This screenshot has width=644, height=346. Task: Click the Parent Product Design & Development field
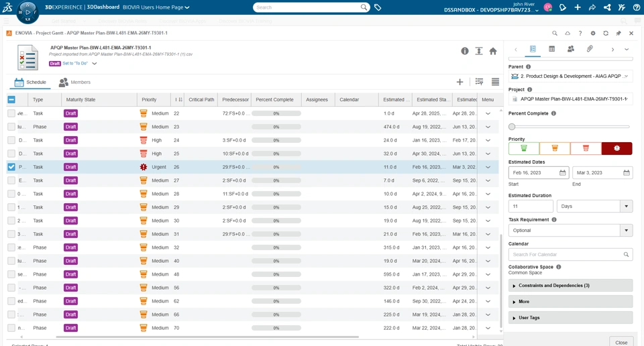click(570, 76)
